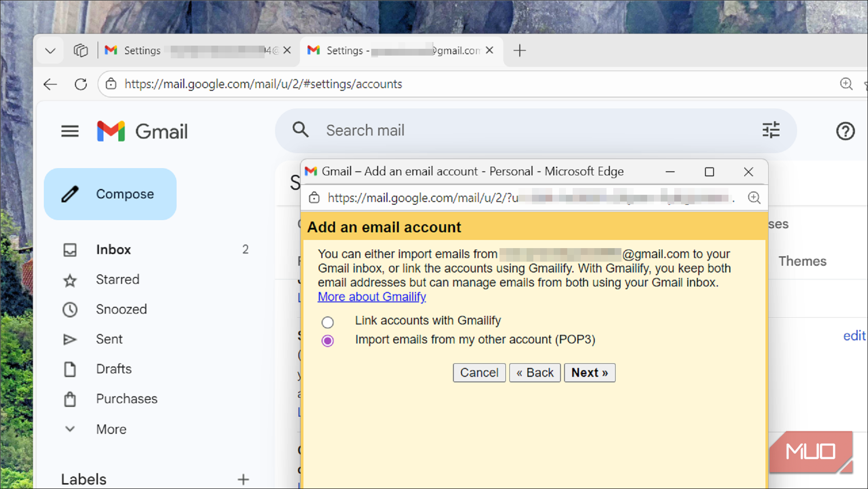Close the second Settings gmail.com tab
Image resolution: width=868 pixels, height=489 pixels.
pyautogui.click(x=489, y=51)
